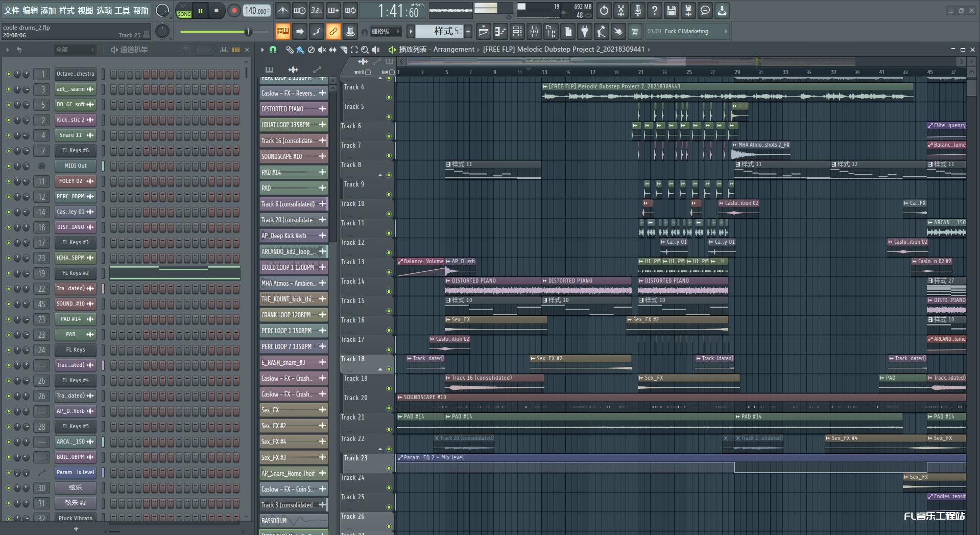Click the render audio file icon
Image resolution: width=980 pixels, height=535 pixels.
(x=688, y=10)
